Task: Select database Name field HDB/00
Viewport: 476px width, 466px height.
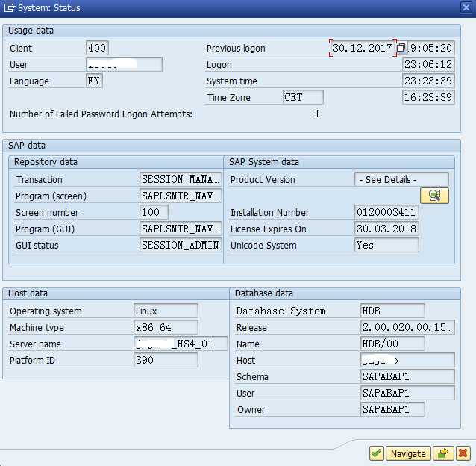Action: click(392, 344)
